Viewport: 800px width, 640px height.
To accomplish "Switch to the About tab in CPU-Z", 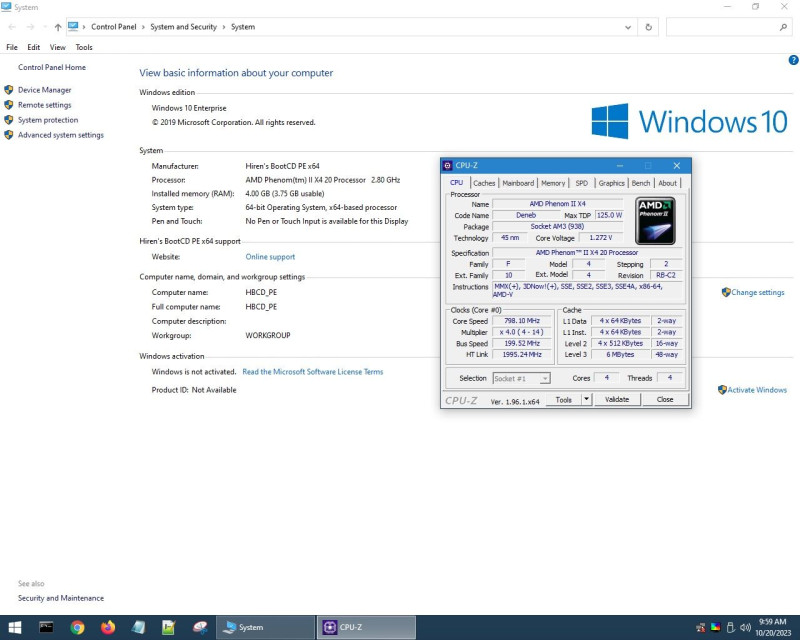I will tap(667, 183).
